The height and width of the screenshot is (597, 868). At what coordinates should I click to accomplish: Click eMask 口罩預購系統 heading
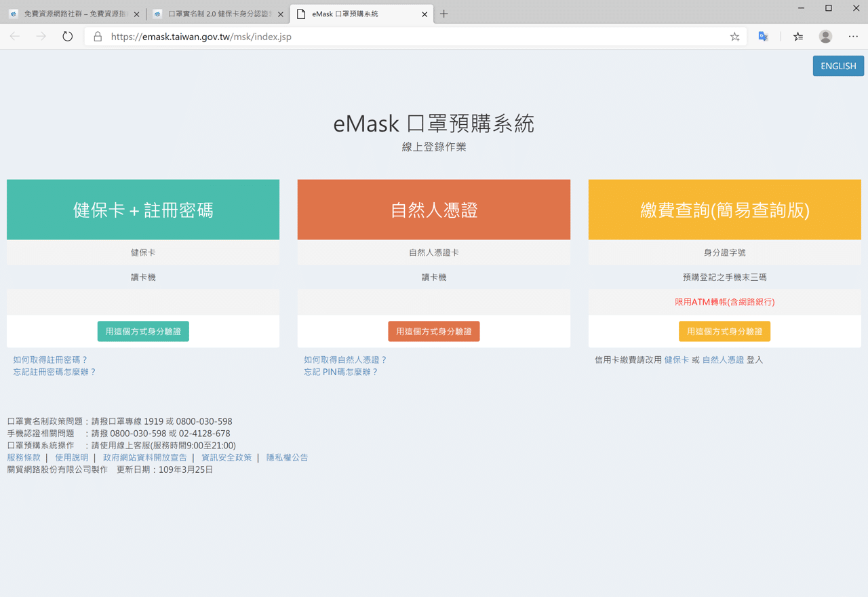click(434, 123)
